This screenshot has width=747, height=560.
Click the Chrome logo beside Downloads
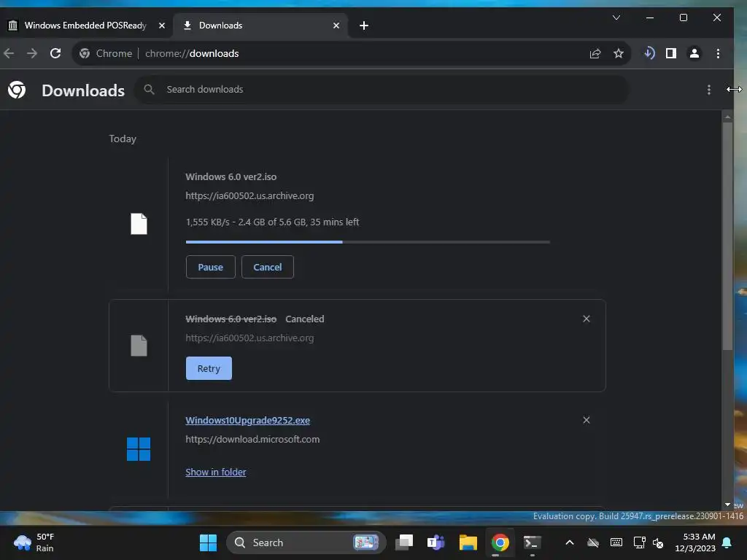tap(17, 90)
